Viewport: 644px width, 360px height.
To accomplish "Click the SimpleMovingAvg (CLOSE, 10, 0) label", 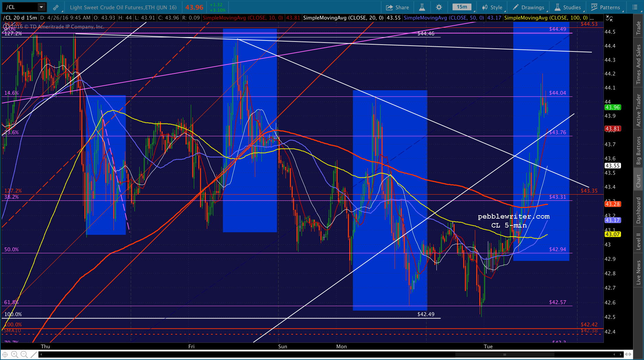I will 243,18.
